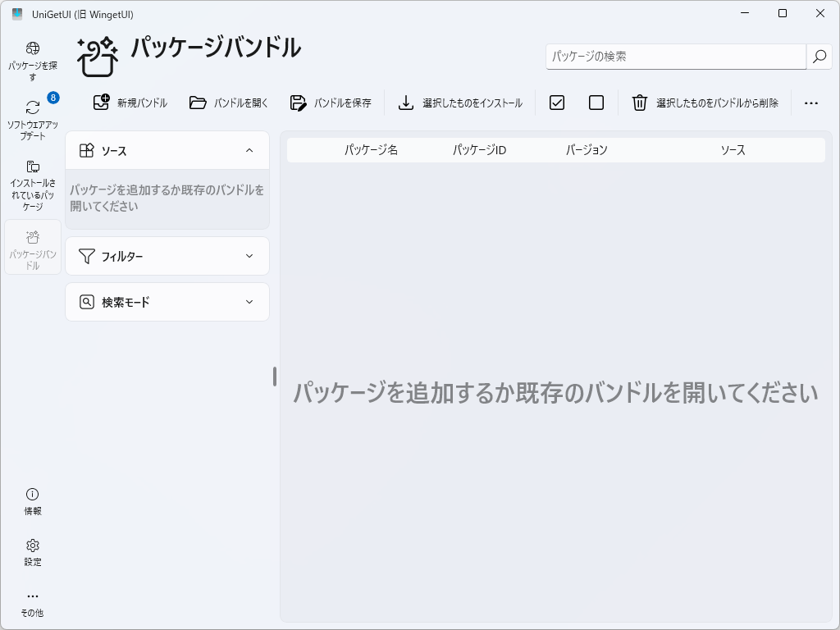Screen dimensions: 840x630
Task: Check the select-all checkbox in the toolbar
Action: coord(556,103)
